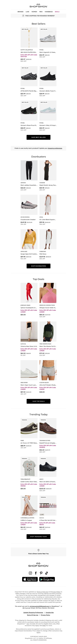77x644 pixels.
Task: Open the Instagram social icon
Action: [x=30, y=573]
